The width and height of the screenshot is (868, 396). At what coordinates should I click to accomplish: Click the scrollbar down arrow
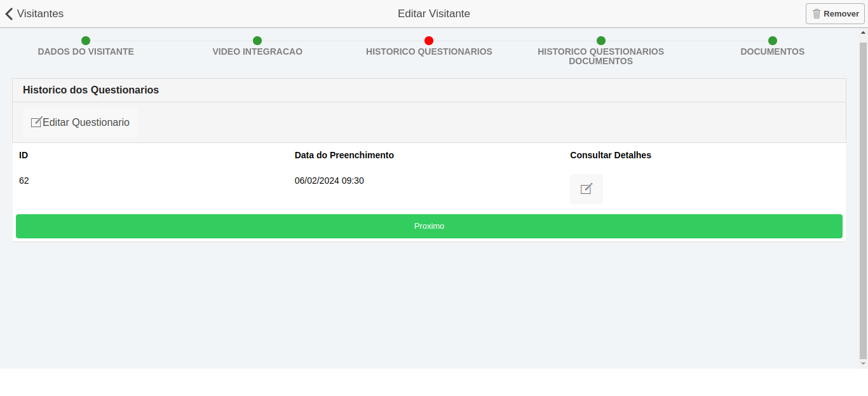click(x=863, y=364)
